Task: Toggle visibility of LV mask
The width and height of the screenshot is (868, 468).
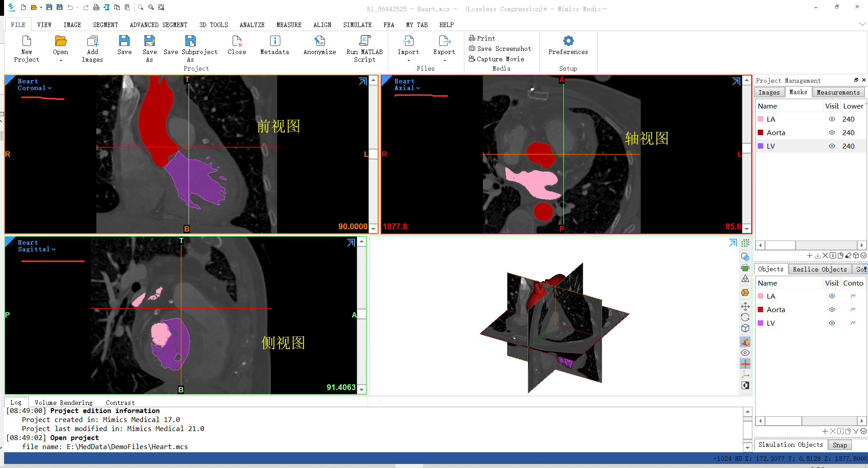Action: [x=832, y=146]
